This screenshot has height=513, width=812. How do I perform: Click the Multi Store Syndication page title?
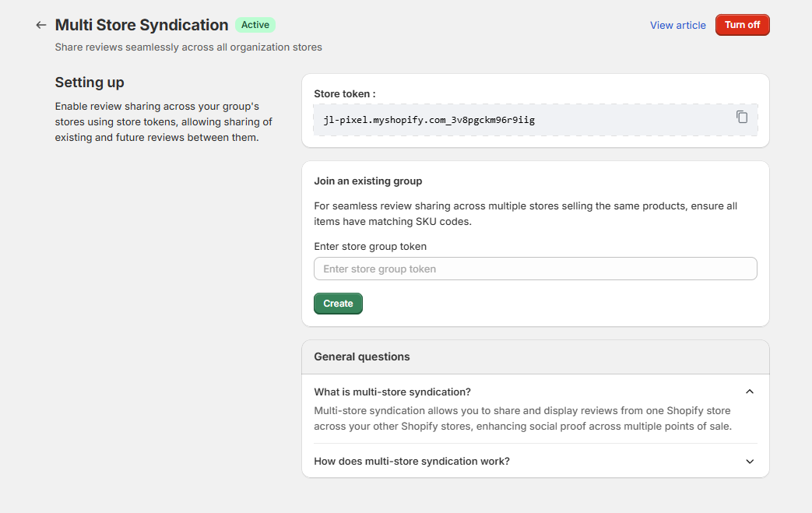click(142, 24)
